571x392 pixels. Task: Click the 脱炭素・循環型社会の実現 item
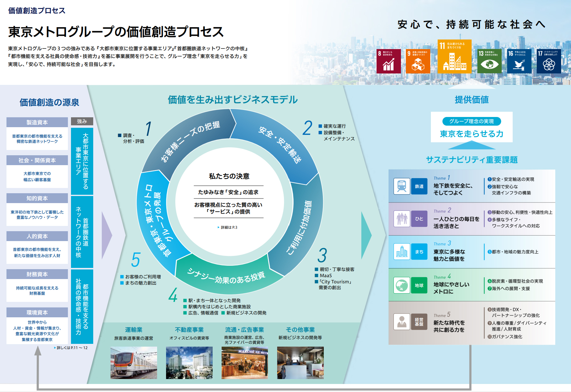coord(515,281)
